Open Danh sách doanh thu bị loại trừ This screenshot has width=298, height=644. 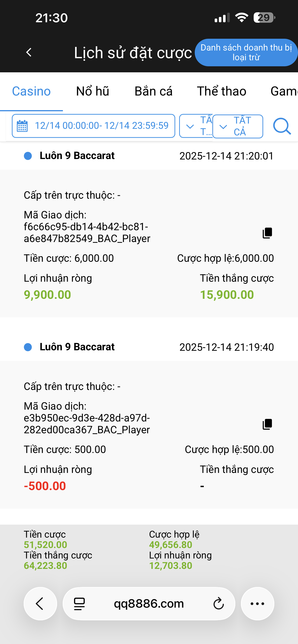[x=246, y=52]
